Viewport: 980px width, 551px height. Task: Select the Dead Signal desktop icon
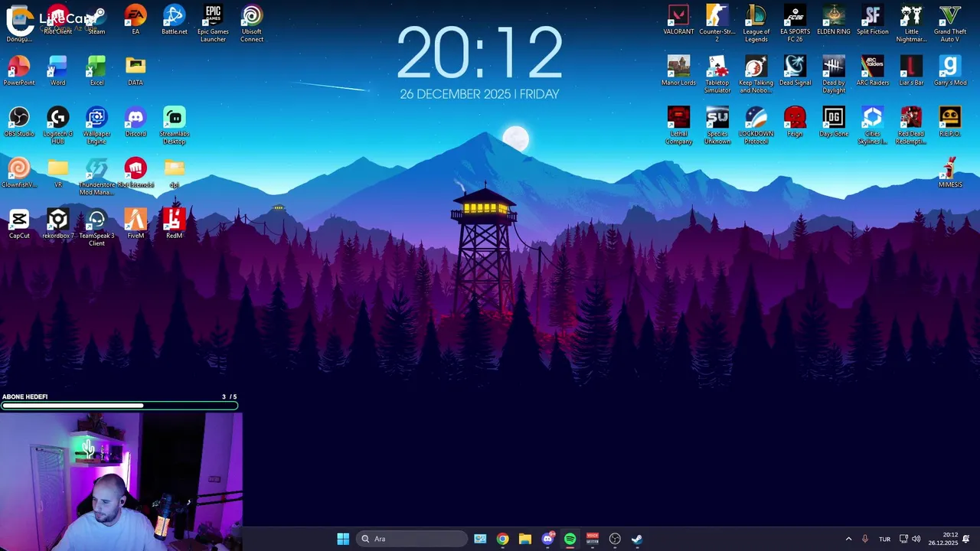pyautogui.click(x=795, y=70)
